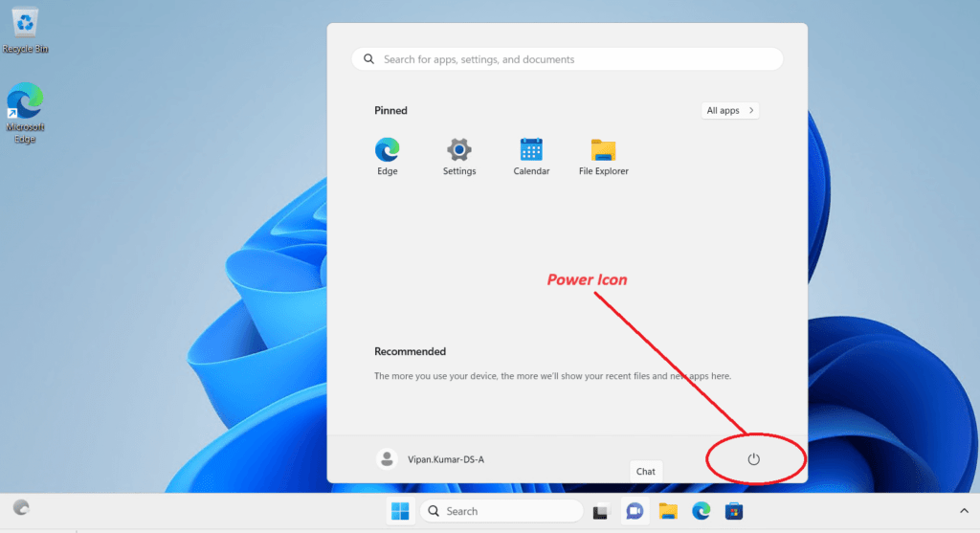Open Microsoft Store from the taskbar

(734, 511)
